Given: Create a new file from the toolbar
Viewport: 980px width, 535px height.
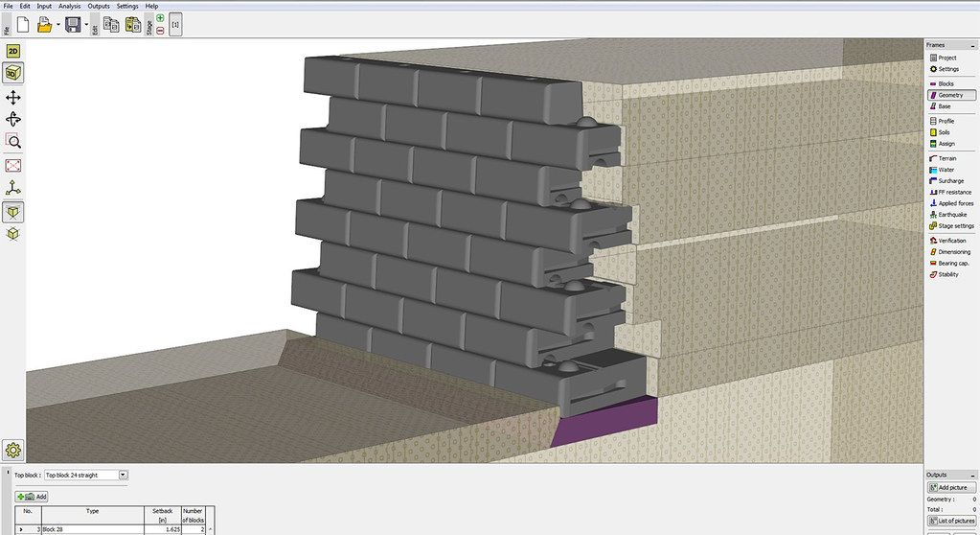Looking at the screenshot, I should click(x=23, y=25).
